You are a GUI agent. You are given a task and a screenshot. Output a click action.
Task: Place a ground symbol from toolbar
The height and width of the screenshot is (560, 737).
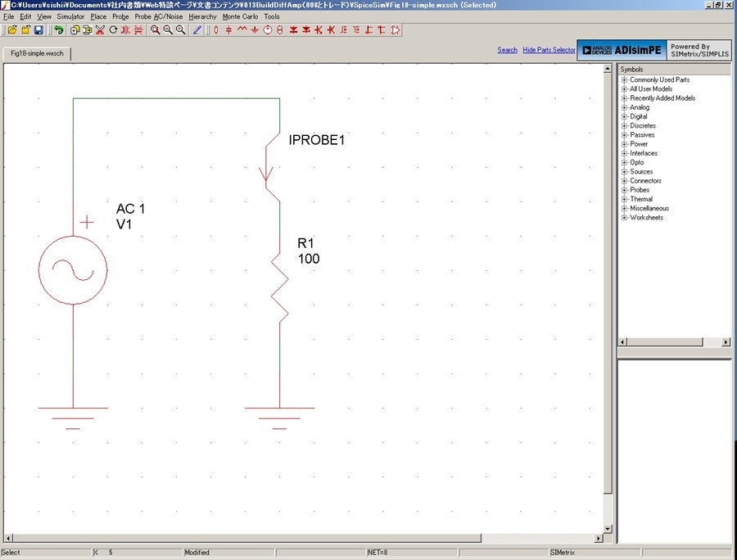coord(255,30)
